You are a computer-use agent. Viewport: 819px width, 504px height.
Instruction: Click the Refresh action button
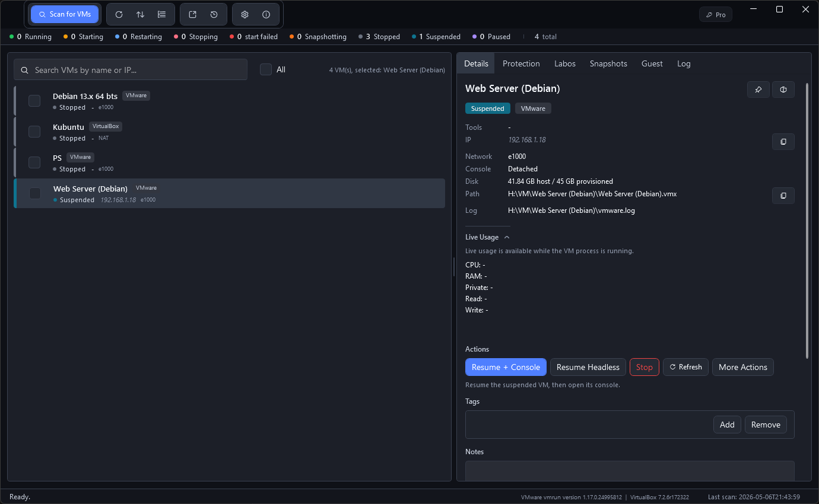[685, 367]
